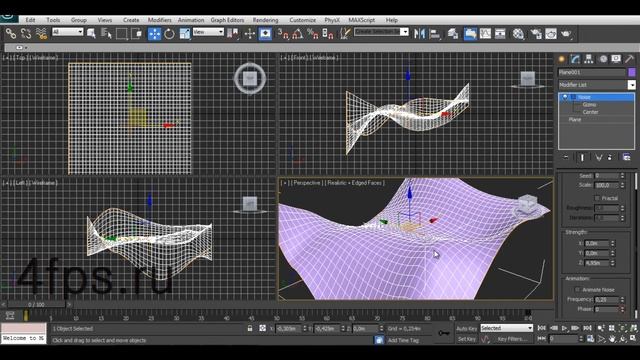Open the Rendered Frame Window icon
640x360 pixels.
[x=551, y=33]
